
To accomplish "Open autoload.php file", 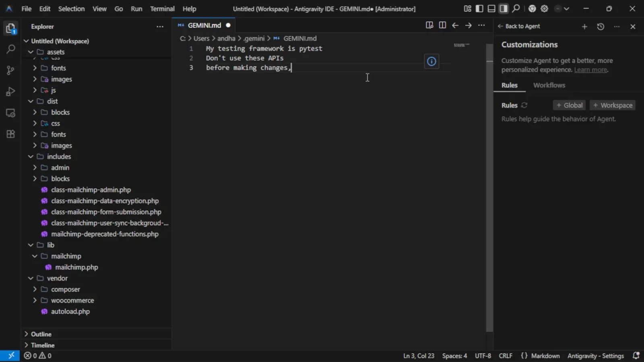I will (x=70, y=311).
